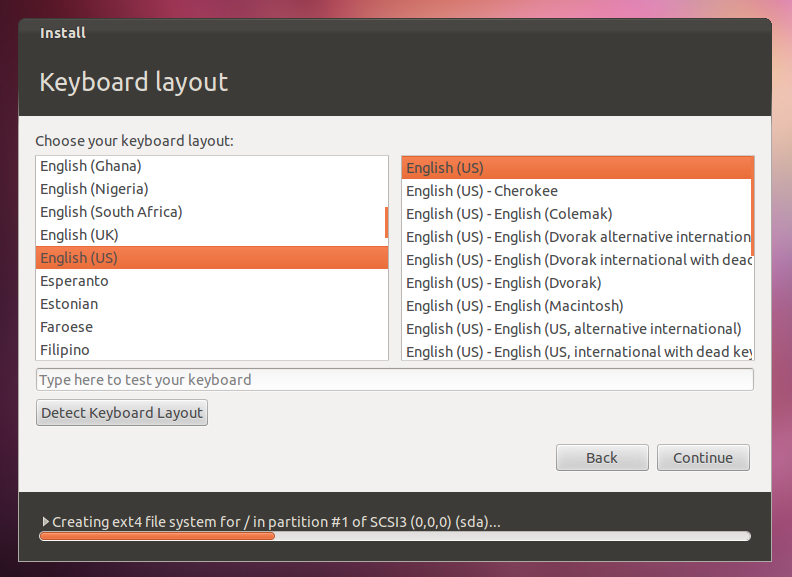Screen dimensions: 792x577
Task: Select English (Ghana) layout
Action: coord(212,166)
